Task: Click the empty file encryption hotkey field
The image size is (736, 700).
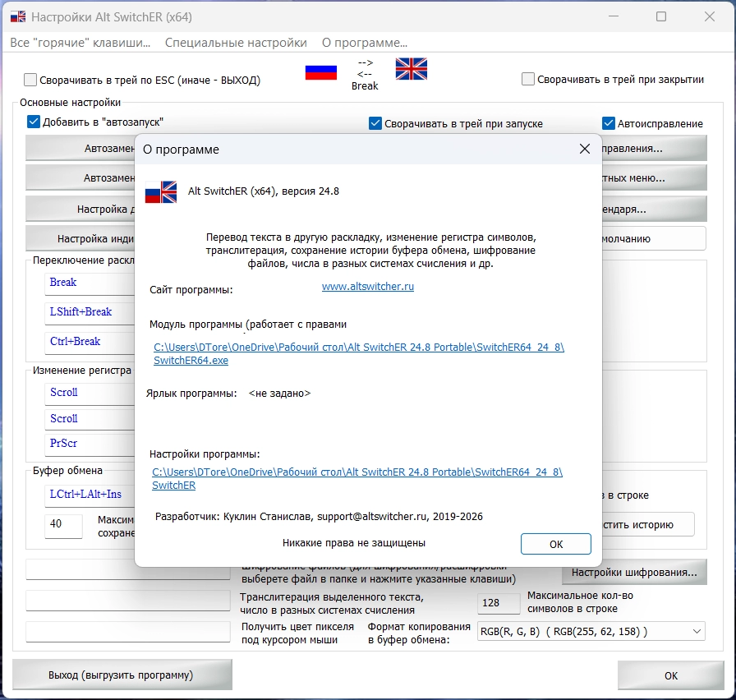Action: 127,569
